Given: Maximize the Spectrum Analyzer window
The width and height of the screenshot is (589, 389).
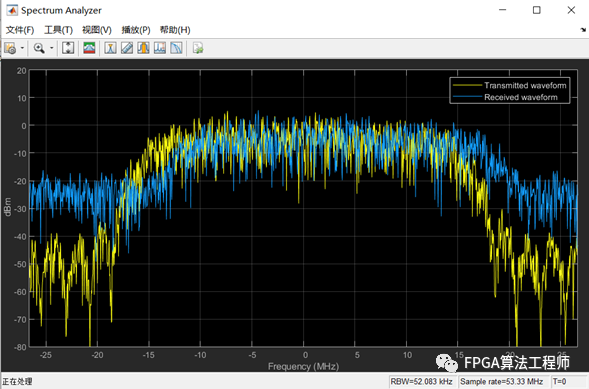Looking at the screenshot, I should [x=537, y=10].
